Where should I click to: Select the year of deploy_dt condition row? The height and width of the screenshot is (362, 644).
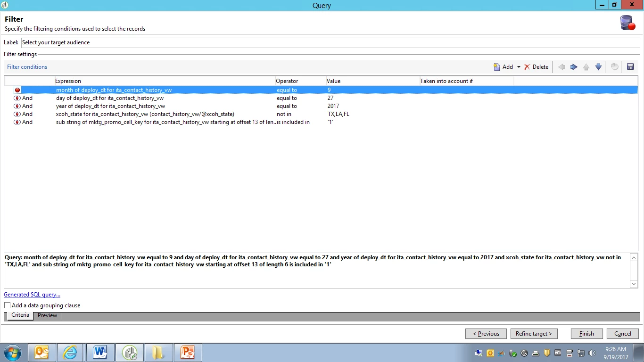tap(321, 106)
